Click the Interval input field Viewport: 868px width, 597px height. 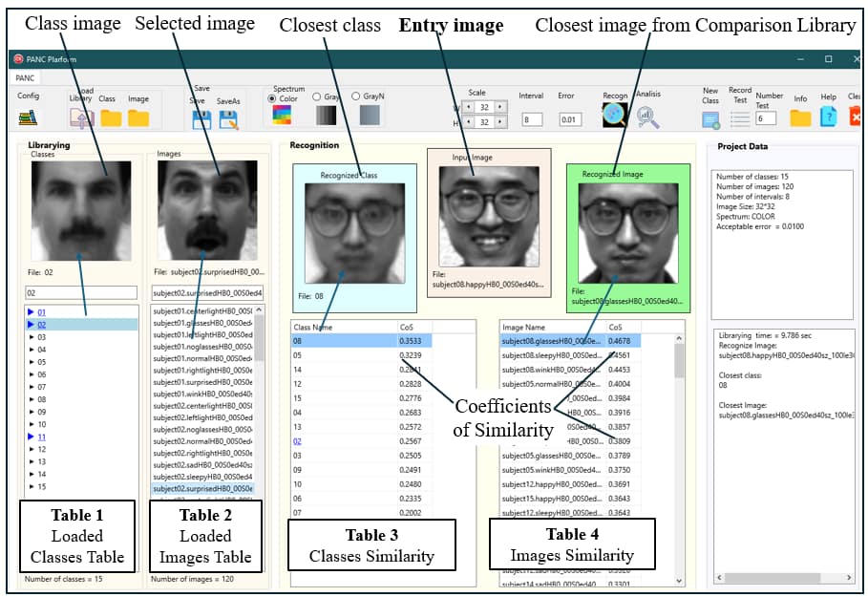point(532,119)
